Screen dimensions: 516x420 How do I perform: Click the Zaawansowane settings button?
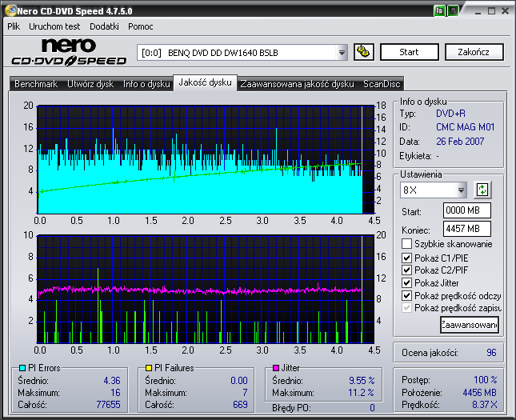[x=469, y=325]
